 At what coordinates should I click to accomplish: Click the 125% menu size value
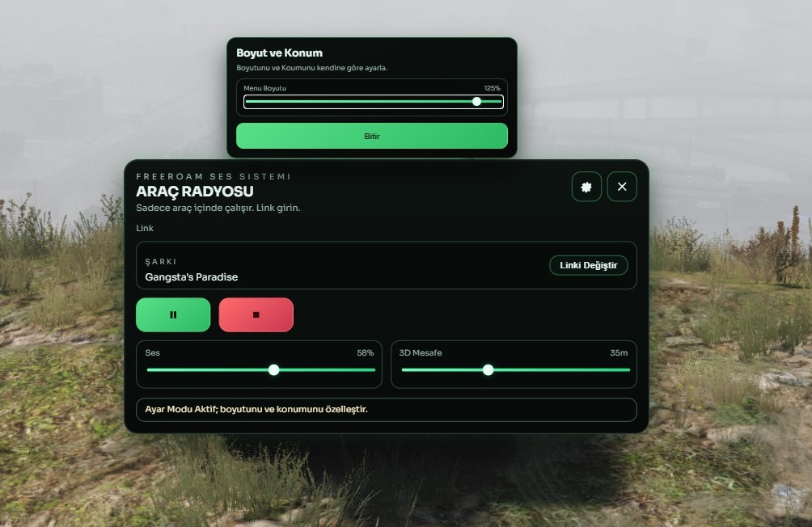(492, 88)
